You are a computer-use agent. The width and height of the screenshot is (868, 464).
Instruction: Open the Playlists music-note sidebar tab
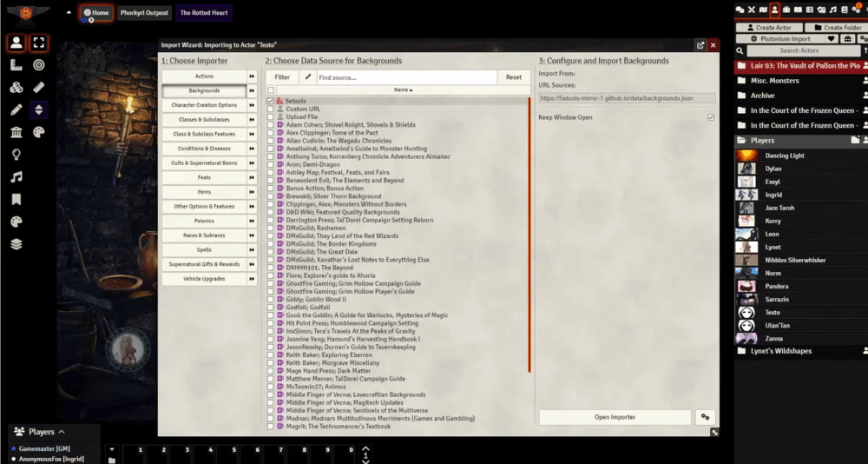tap(832, 10)
